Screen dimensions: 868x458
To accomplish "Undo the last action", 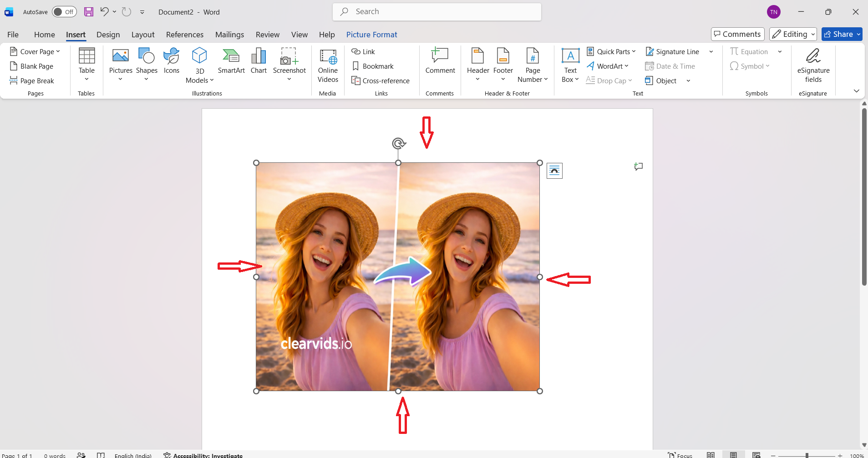I will point(104,12).
